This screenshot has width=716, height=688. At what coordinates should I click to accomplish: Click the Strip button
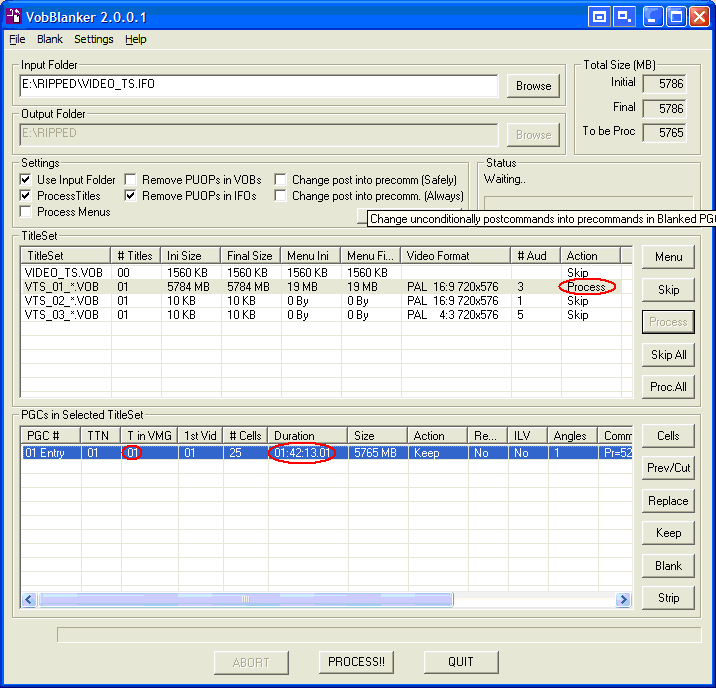point(668,598)
